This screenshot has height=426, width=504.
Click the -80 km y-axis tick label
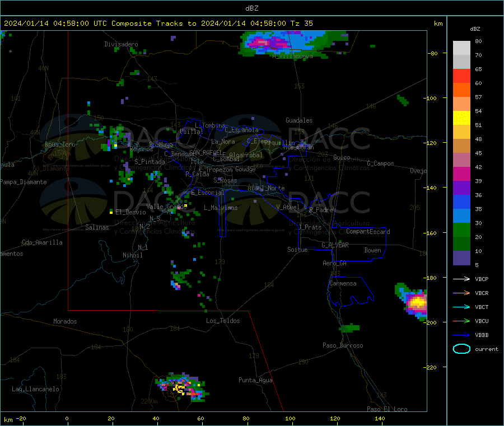(432, 53)
